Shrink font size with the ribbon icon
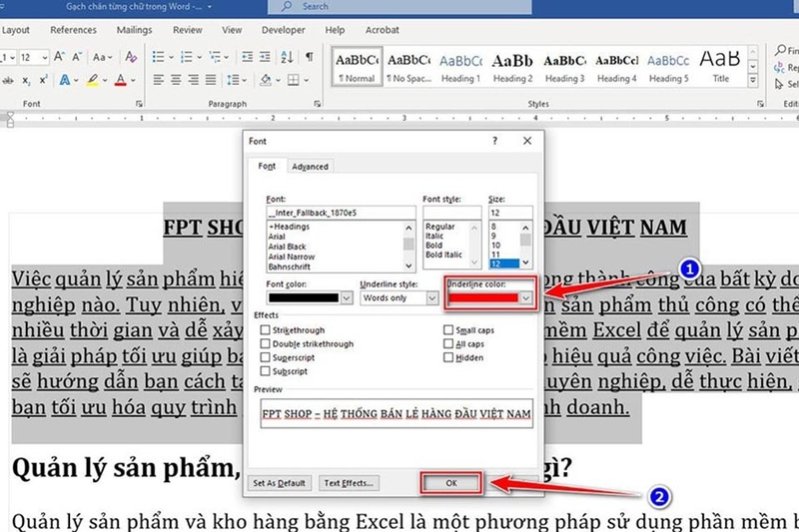This screenshot has width=799, height=532. point(77,57)
